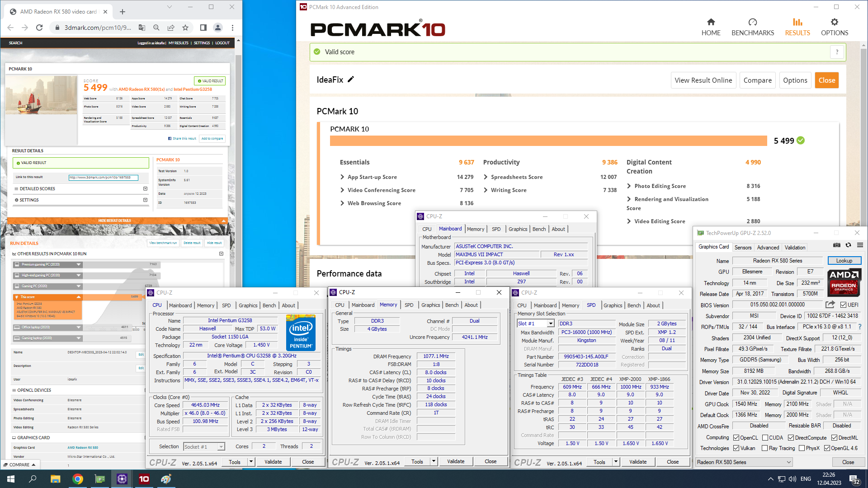Open Tools dropdown arrow in CPU-Z Memory window
This screenshot has width=868, height=488.
pyautogui.click(x=433, y=461)
